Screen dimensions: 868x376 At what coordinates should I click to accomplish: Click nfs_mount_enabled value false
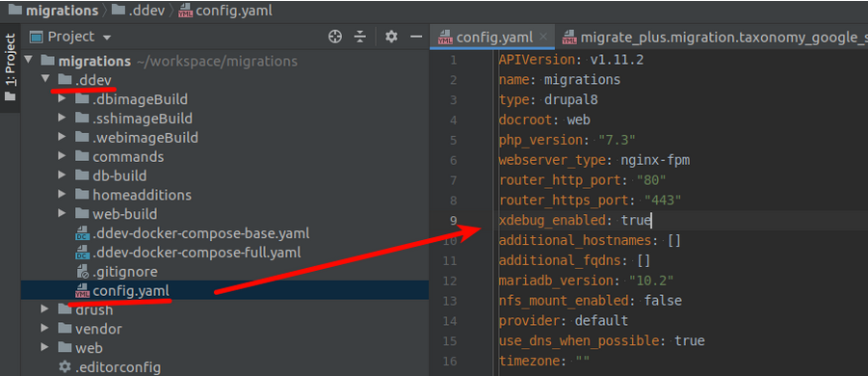click(663, 301)
